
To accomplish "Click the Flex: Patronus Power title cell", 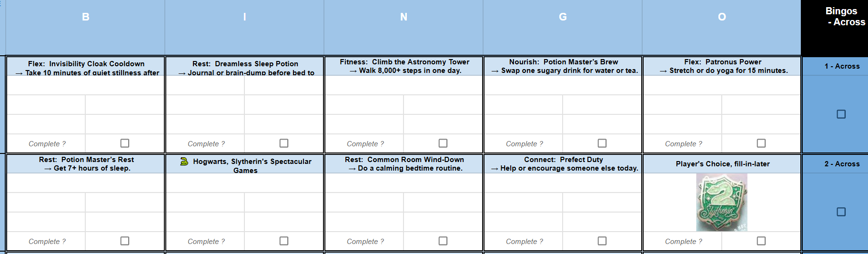I will tap(722, 66).
